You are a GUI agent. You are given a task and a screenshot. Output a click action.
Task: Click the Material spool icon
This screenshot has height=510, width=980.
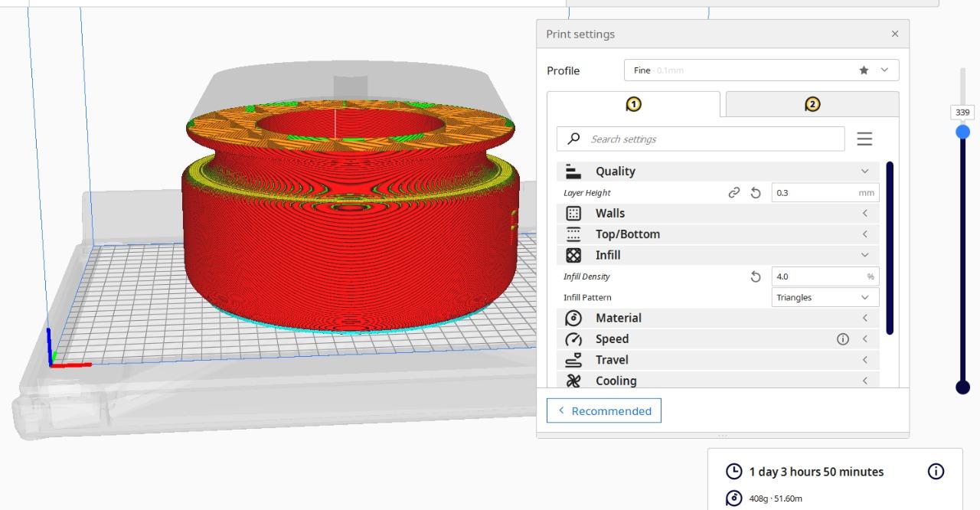(573, 318)
